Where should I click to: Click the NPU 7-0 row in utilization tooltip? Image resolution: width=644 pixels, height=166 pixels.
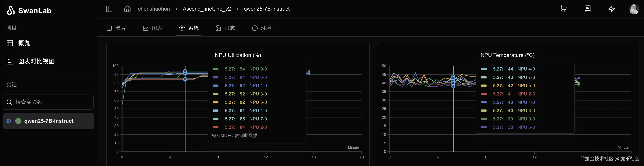coord(240,119)
